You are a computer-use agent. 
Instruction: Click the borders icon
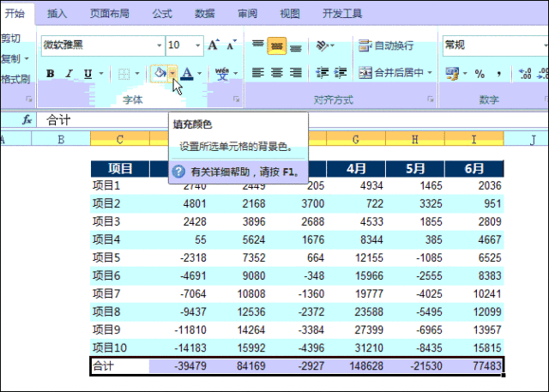point(124,74)
